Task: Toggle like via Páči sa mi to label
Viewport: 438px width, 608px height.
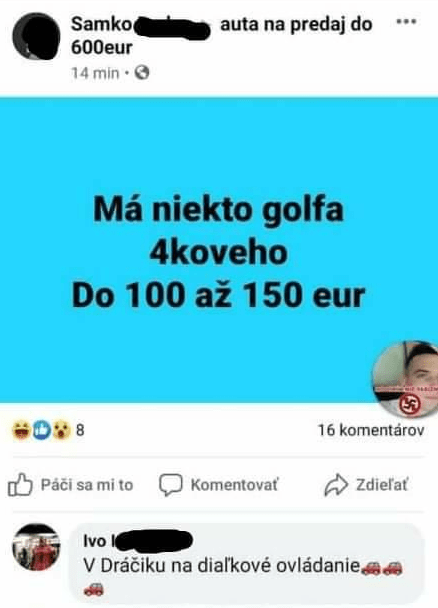Action: (x=87, y=485)
